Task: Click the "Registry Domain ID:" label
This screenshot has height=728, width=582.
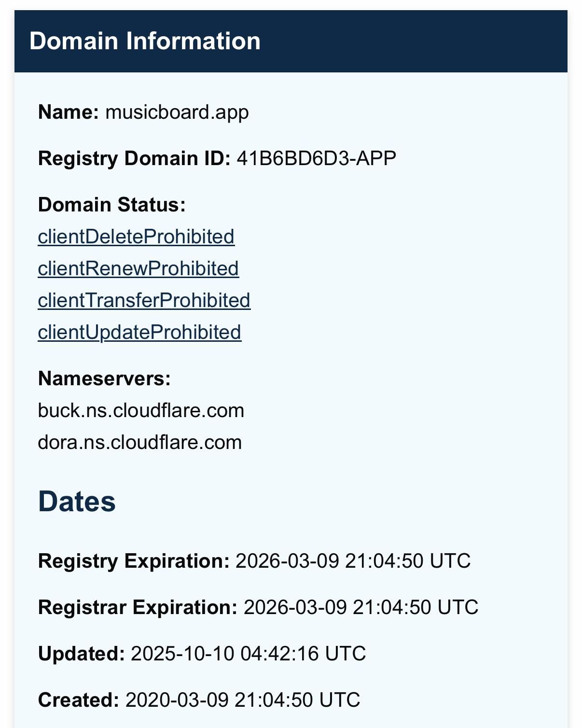Action: [134, 158]
